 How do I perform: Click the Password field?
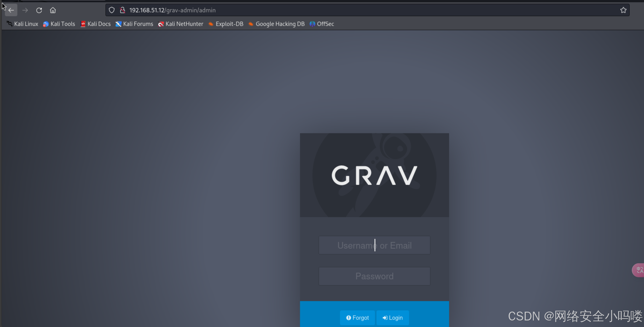[374, 276]
